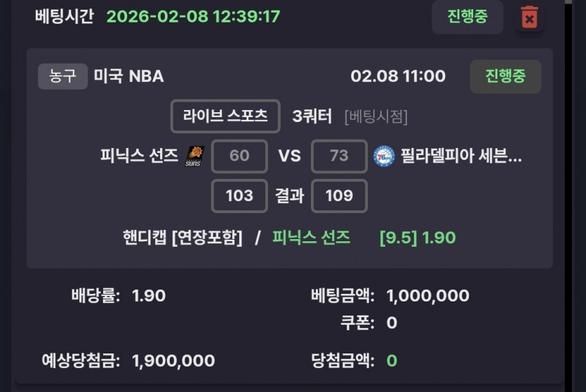Click the 103 result score box

pos(239,196)
